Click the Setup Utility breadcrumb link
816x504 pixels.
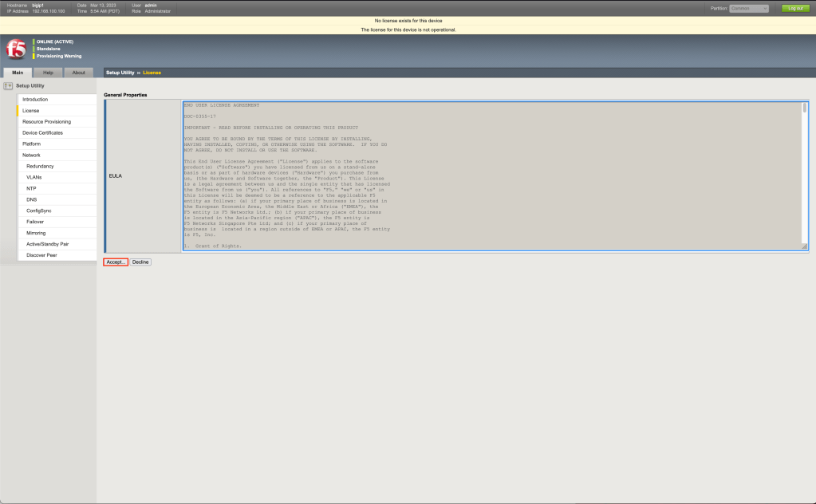[120, 73]
